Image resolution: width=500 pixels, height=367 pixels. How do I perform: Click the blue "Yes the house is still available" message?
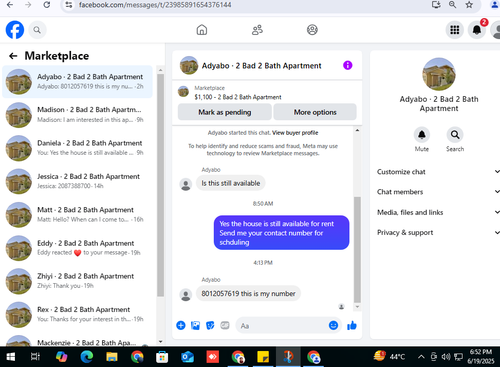click(281, 233)
